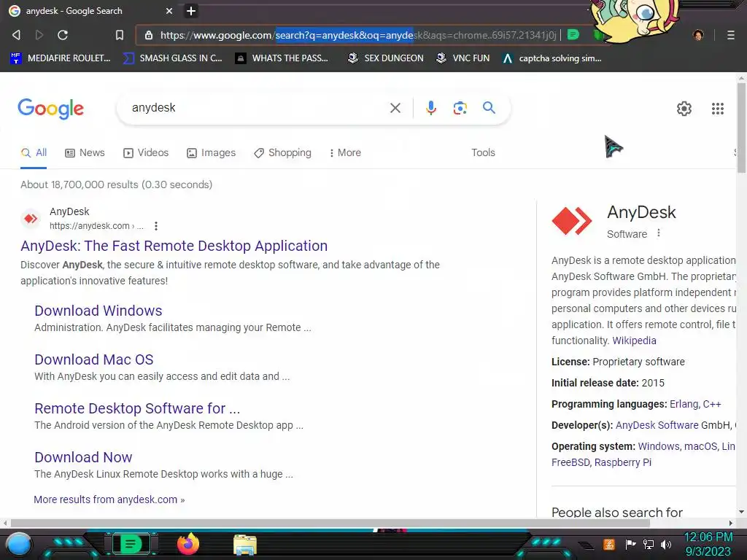Open the Download Now sitelink
The image size is (747, 560).
coord(83,457)
